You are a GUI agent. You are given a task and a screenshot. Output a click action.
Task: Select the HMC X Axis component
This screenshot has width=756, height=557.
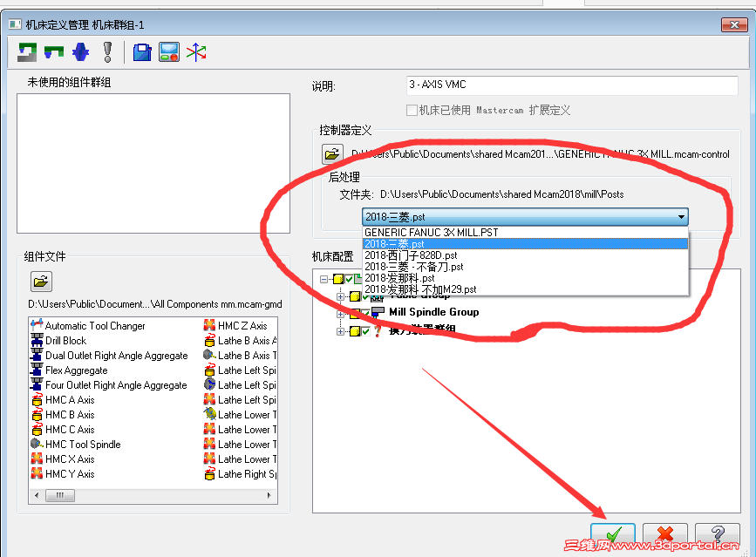coord(63,459)
